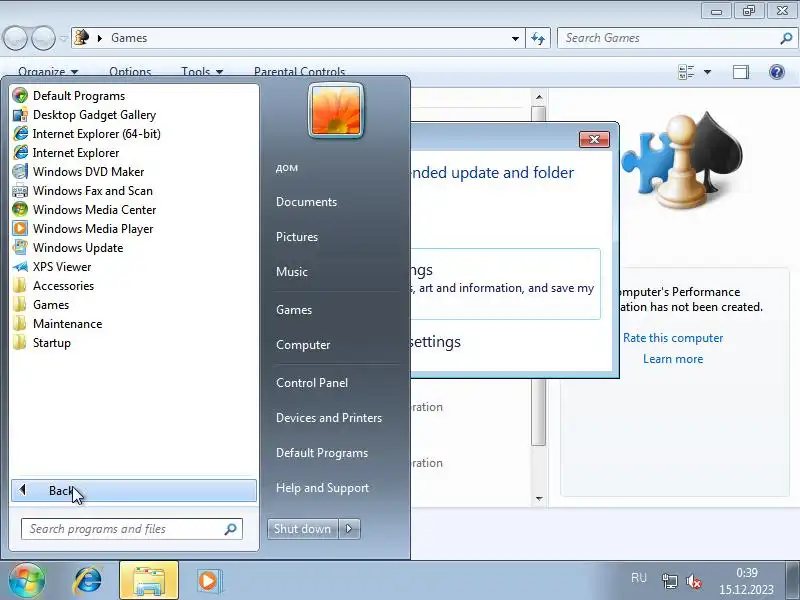Click the Shut down button
This screenshot has height=600, width=800.
(303, 529)
